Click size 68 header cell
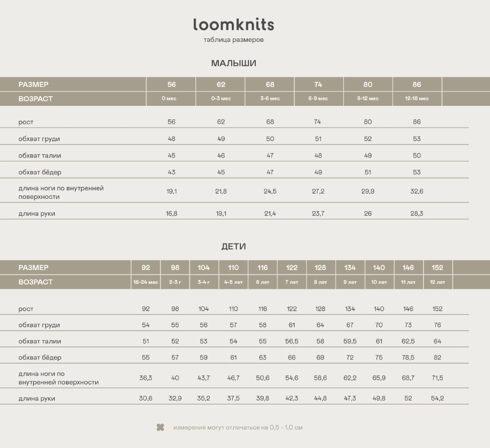 click(x=270, y=84)
